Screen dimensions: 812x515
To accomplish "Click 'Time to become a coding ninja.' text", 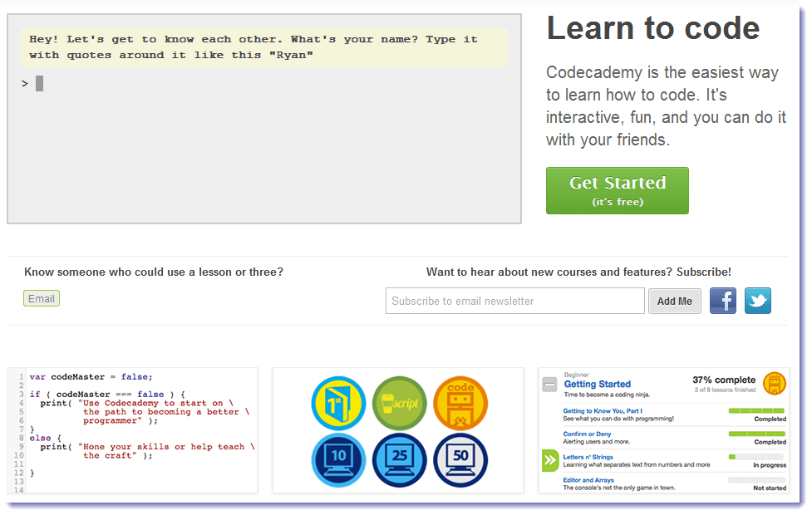I will pos(607,395).
